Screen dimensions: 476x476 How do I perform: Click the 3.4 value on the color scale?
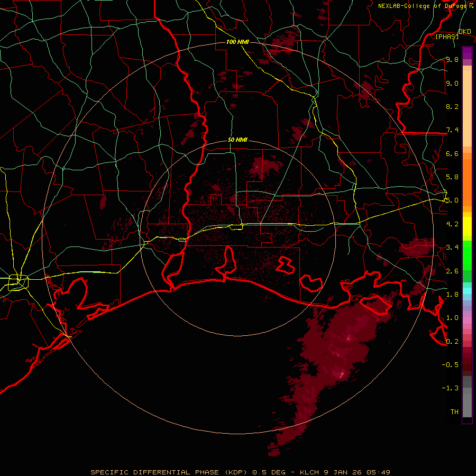[452, 248]
